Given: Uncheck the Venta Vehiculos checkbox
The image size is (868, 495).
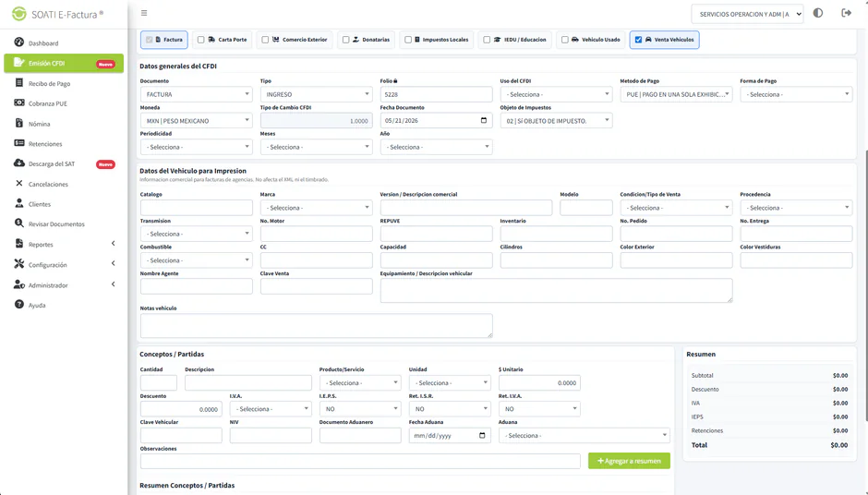Looking at the screenshot, I should pos(638,40).
